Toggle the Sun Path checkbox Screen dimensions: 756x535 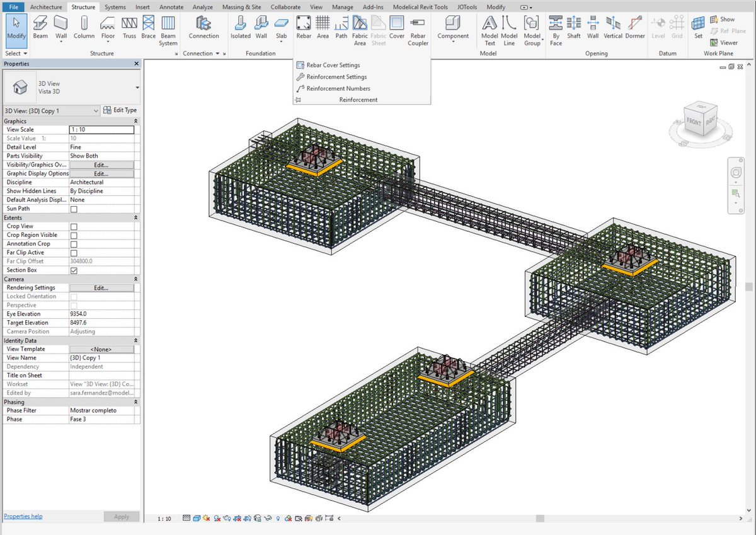74,209
